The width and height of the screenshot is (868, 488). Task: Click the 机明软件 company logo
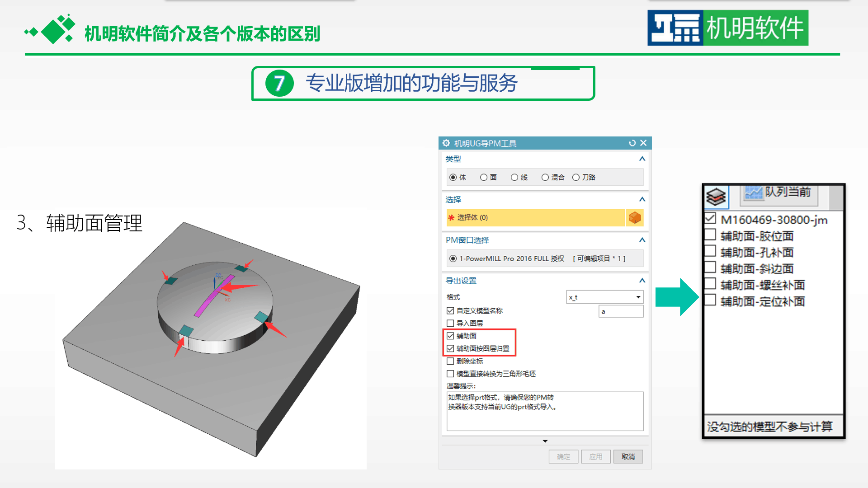point(728,28)
